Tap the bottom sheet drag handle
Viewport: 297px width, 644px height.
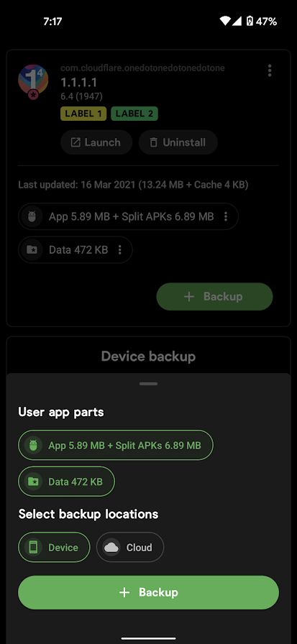tap(148, 384)
